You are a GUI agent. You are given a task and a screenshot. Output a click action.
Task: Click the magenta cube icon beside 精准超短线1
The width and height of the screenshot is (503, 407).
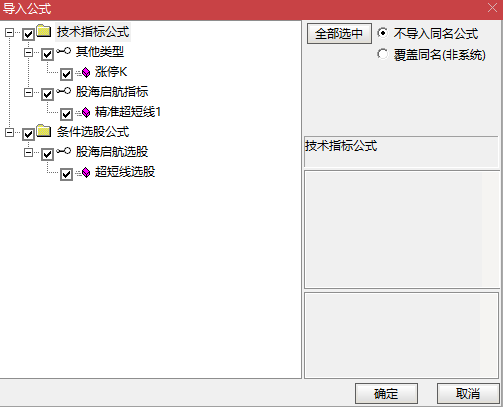click(86, 113)
